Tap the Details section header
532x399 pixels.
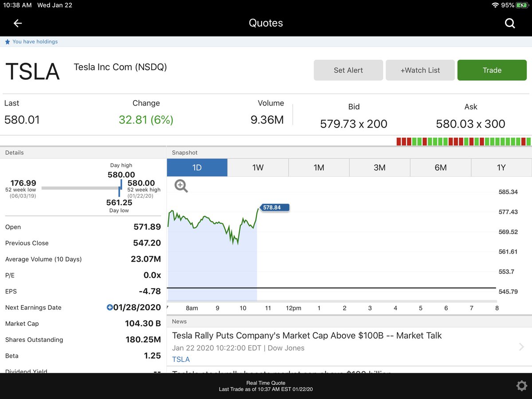[83, 153]
